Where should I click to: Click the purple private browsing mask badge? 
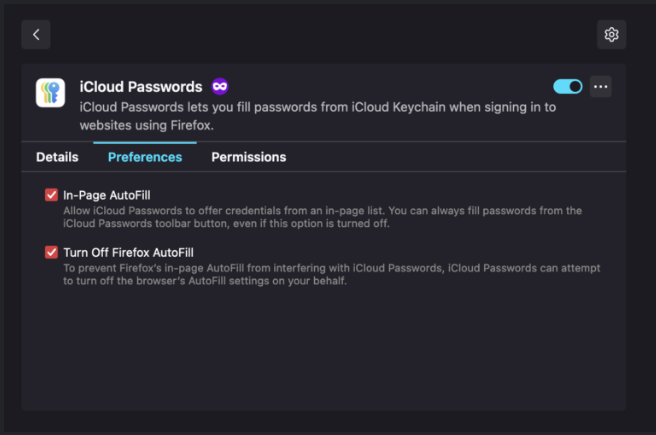click(219, 87)
